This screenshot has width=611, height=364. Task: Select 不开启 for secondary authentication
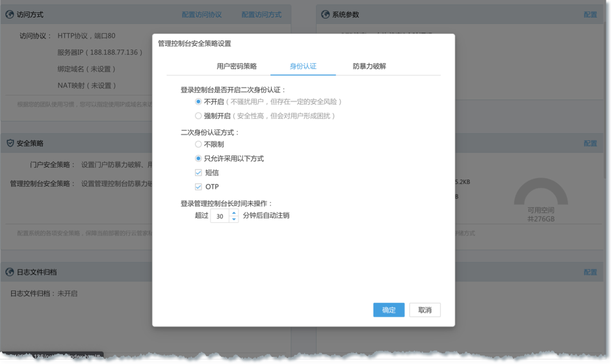point(198,102)
